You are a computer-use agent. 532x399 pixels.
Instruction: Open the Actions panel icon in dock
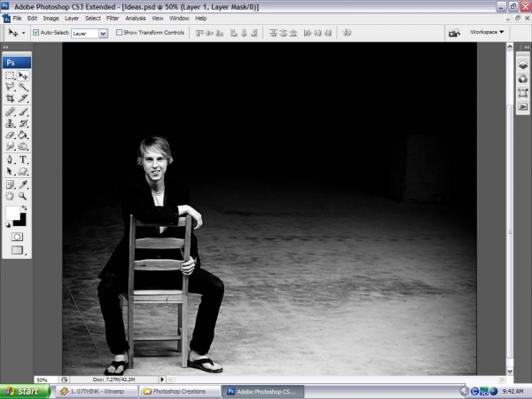(523, 107)
